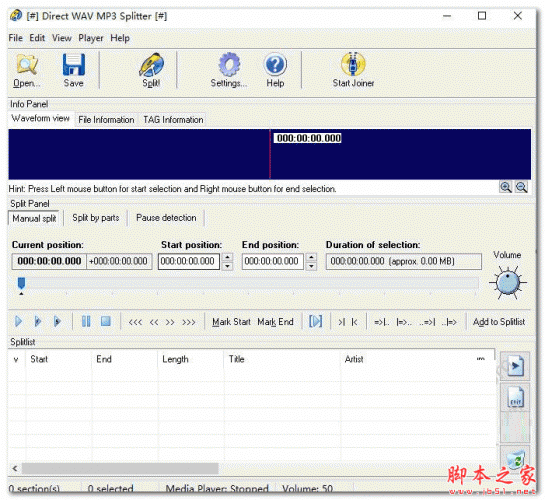Screen dimensions: 545x500
Task: Click the ..=>| navigation button
Action: 427,322
